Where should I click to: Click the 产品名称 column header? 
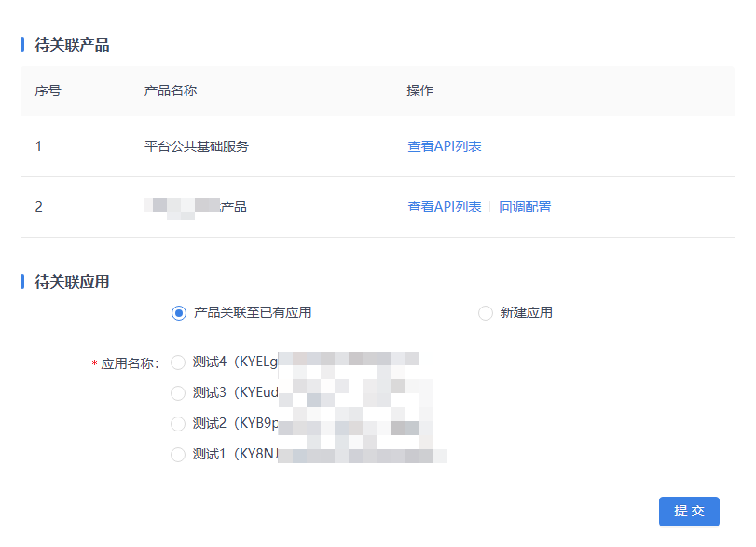click(x=171, y=90)
